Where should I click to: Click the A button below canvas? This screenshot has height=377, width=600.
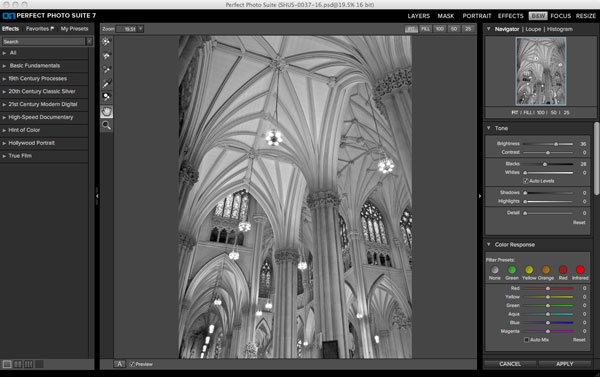coord(119,364)
